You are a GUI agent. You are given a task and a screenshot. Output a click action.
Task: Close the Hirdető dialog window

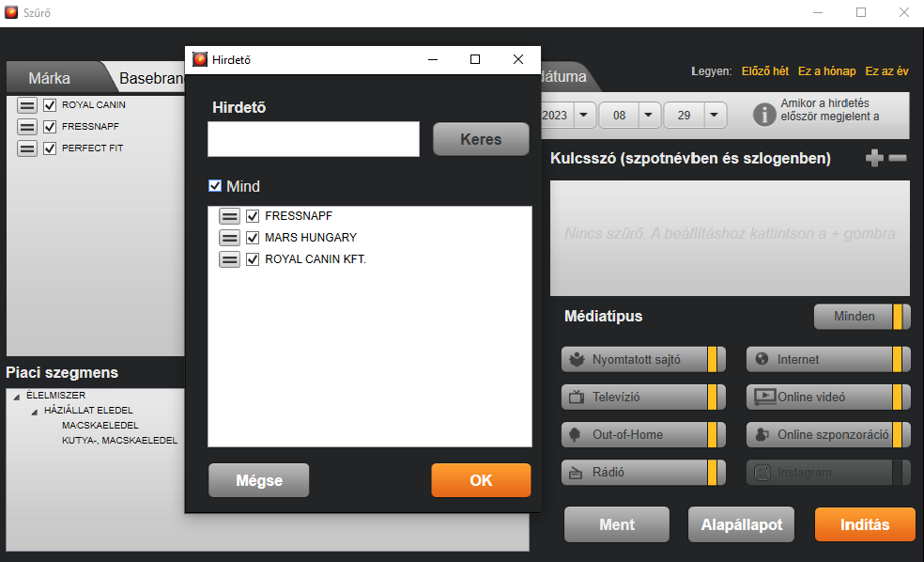coord(518,59)
